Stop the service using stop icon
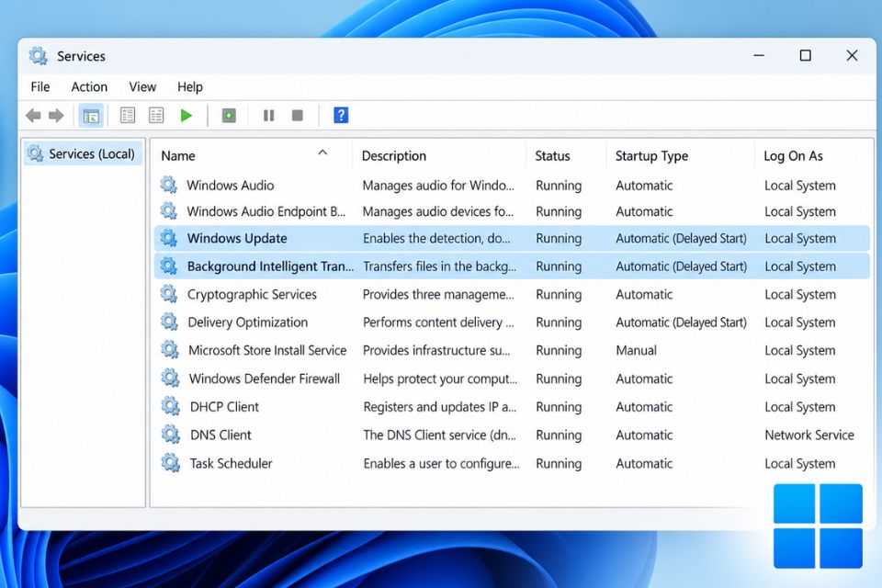 point(298,116)
